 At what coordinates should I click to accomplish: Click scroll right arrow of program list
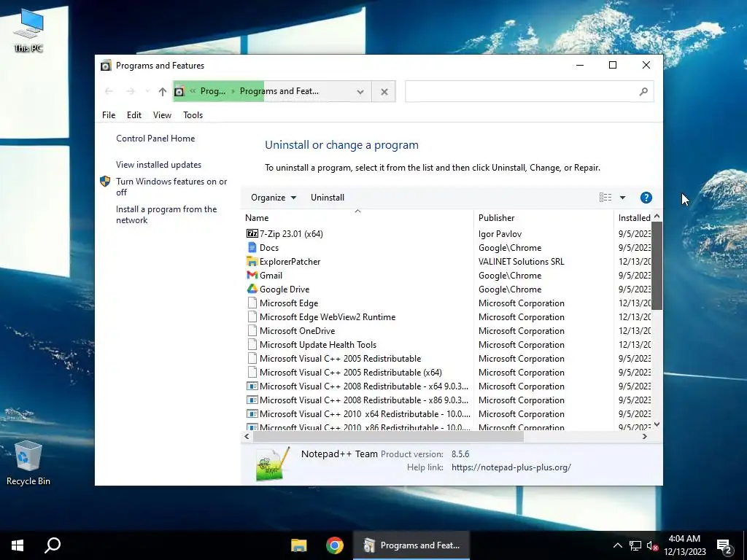pos(645,437)
